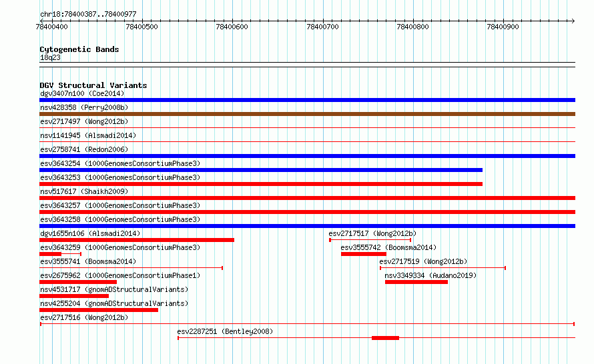Open esv3643254 (1000GenomesConsortiumPhase3) label

120,163
